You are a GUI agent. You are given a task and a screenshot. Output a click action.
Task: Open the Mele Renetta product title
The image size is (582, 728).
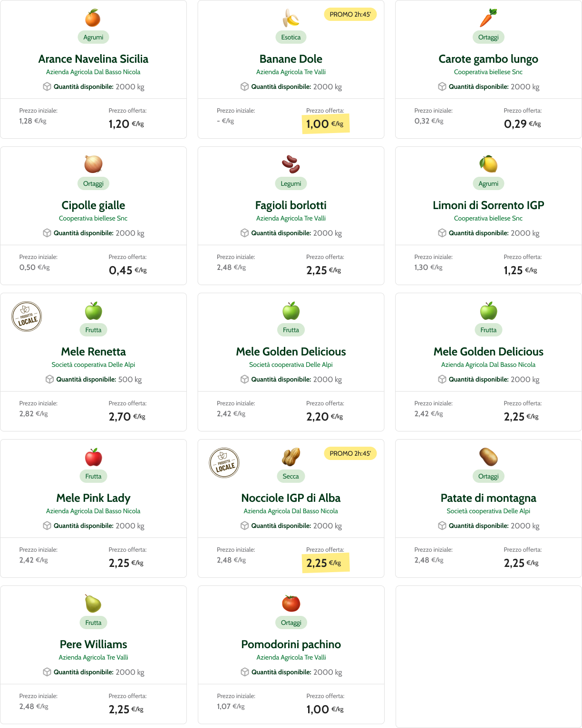(93, 352)
